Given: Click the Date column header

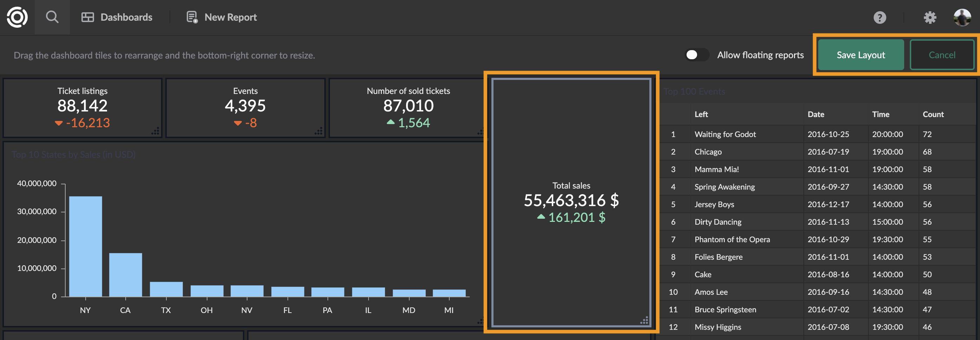Looking at the screenshot, I should coord(816,114).
